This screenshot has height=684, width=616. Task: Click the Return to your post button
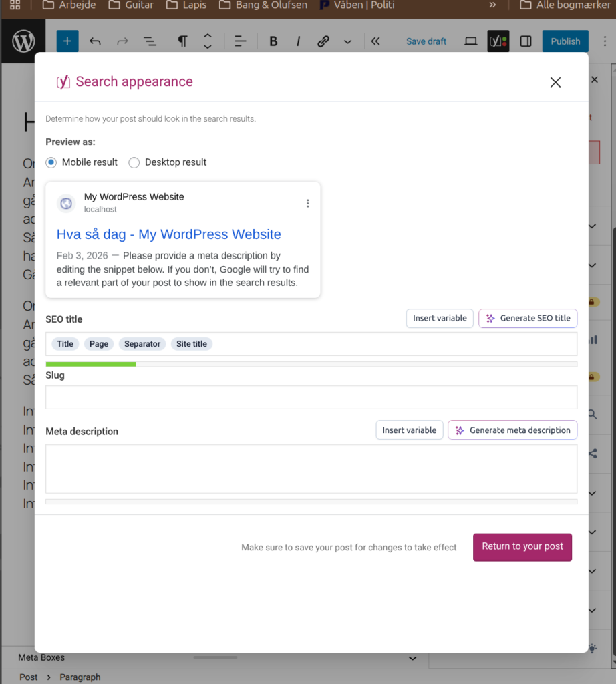522,546
